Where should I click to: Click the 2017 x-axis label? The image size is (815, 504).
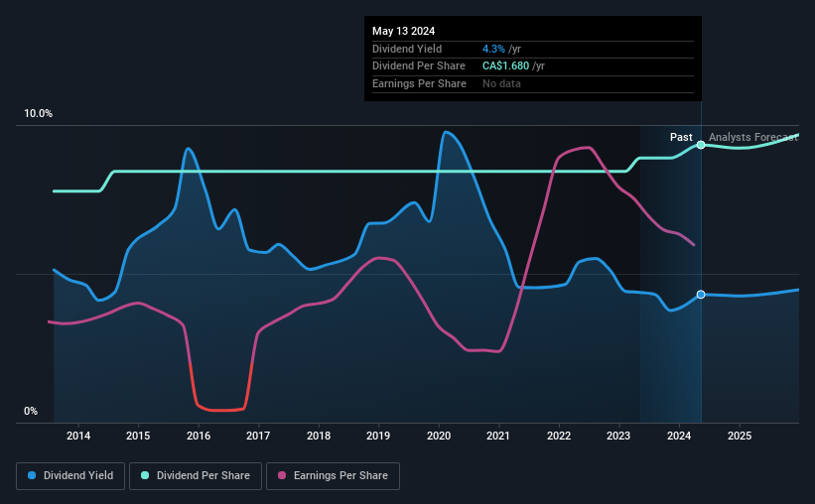[x=258, y=436]
